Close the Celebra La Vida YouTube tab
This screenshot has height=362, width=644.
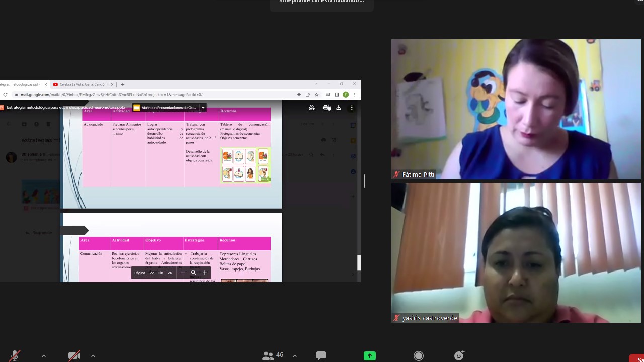pos(112,84)
